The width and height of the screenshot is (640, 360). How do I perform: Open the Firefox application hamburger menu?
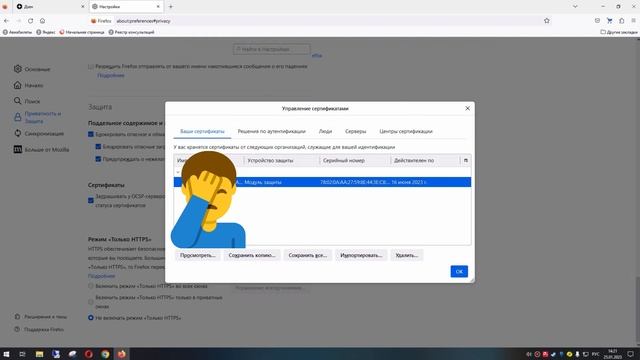tap(633, 21)
